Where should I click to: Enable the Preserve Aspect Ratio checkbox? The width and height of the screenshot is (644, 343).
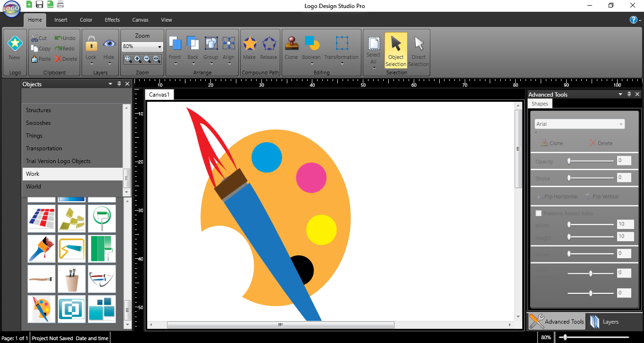pos(539,213)
